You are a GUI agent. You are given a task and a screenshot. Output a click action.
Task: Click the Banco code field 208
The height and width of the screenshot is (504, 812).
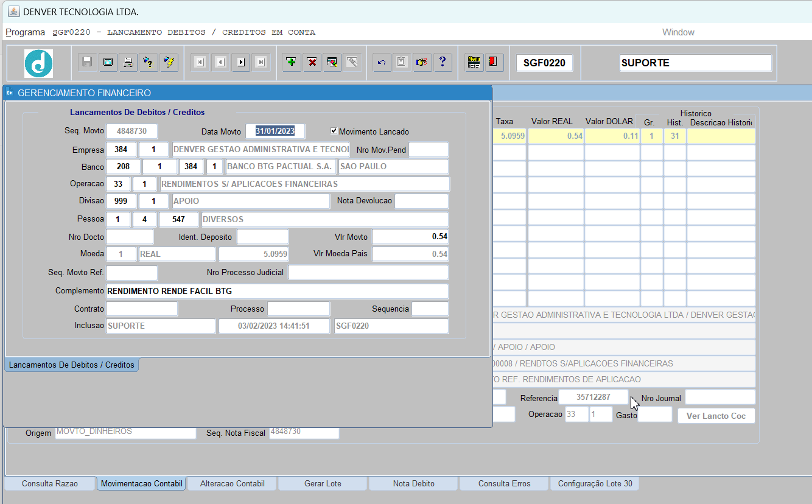pos(123,166)
